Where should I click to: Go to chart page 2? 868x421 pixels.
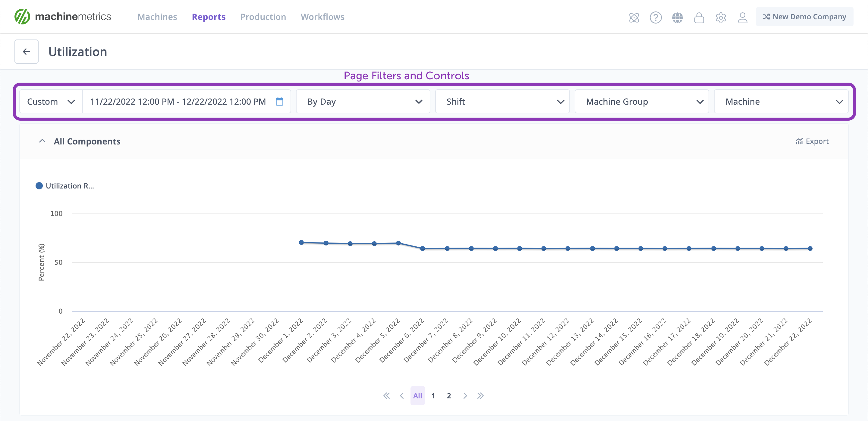point(449,396)
